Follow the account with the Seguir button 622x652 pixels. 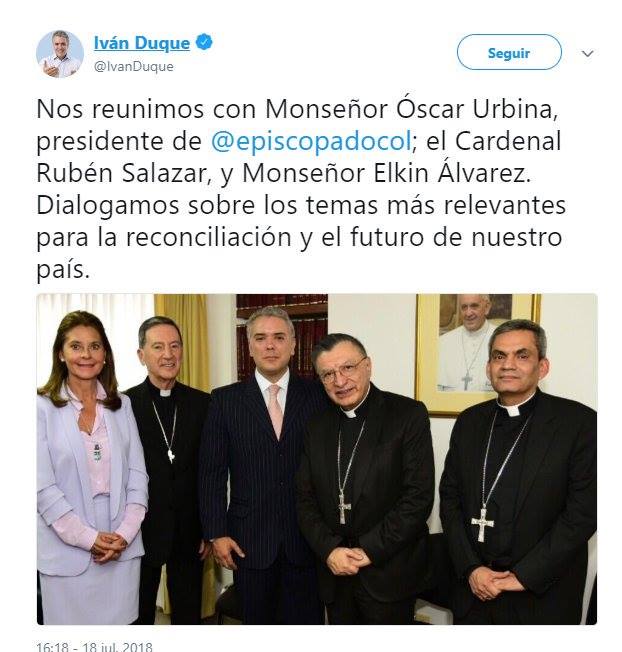pyautogui.click(x=509, y=52)
